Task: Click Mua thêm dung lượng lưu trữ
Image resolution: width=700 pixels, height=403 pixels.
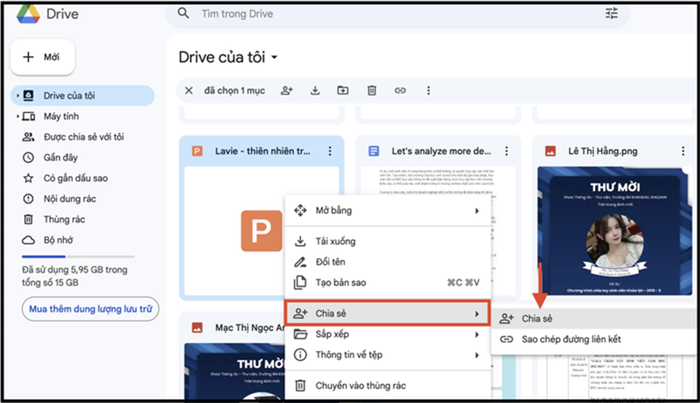Action: (90, 309)
